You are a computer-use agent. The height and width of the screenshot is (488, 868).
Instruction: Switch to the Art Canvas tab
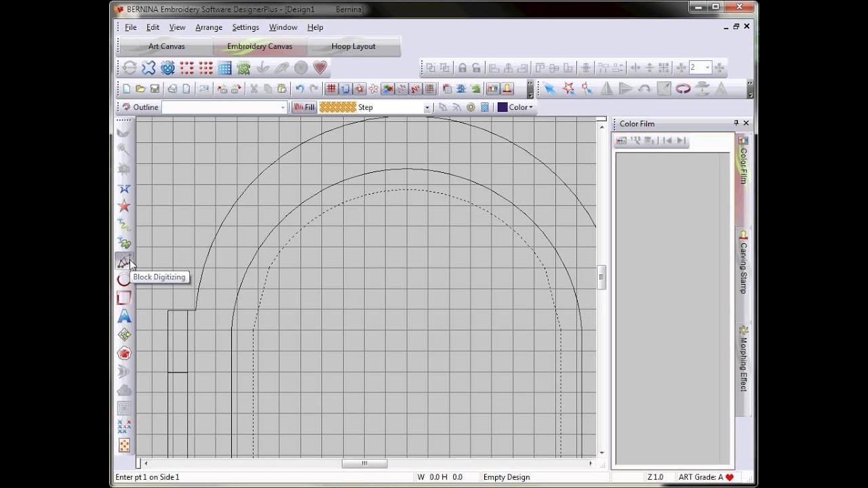point(166,47)
